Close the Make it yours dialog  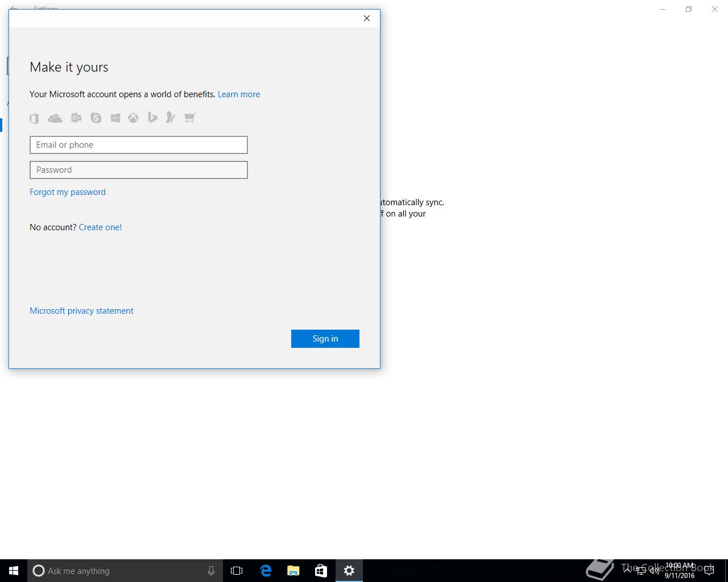click(367, 18)
